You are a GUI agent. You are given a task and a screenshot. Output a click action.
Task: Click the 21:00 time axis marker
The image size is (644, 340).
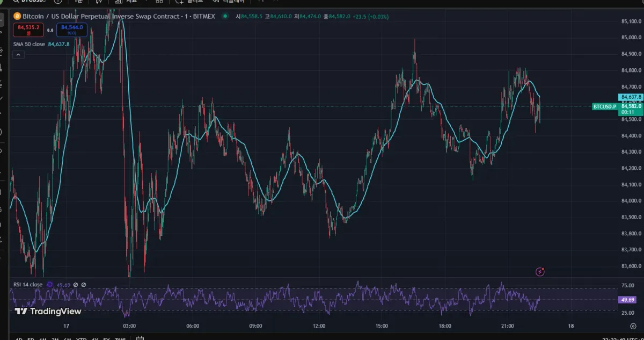pos(508,326)
